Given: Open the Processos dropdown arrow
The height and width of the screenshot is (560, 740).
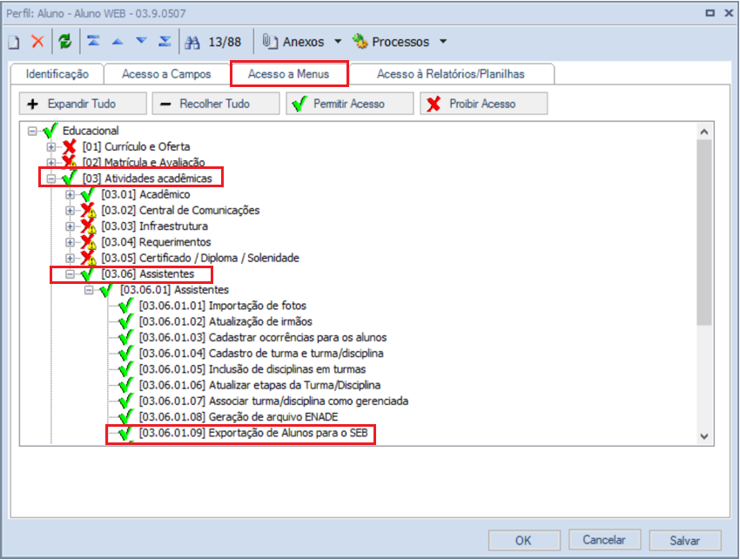Looking at the screenshot, I should (x=443, y=42).
